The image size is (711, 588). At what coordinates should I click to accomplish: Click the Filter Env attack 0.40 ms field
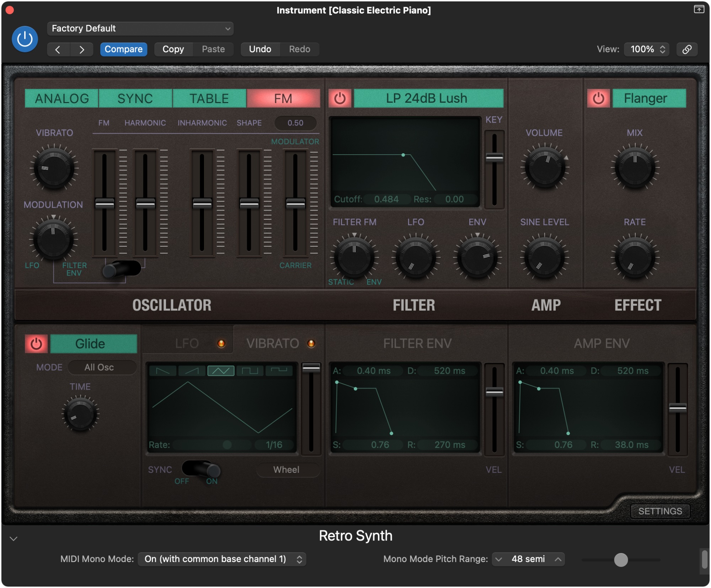tap(374, 371)
